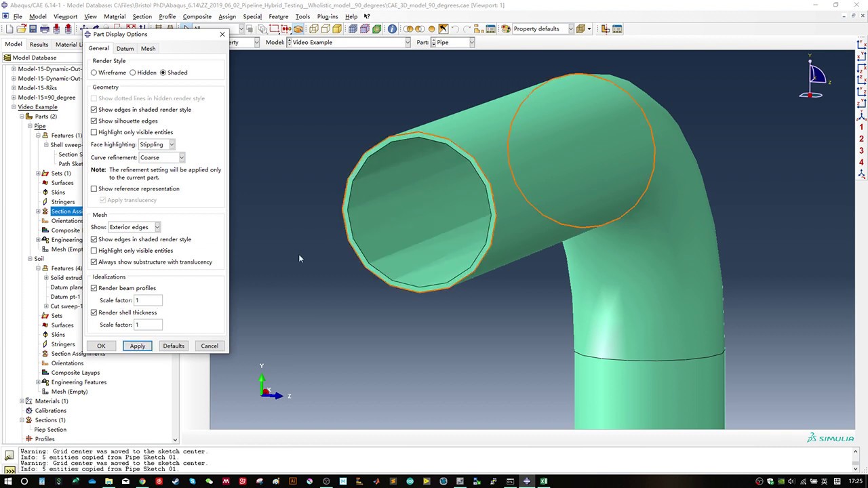Toggle Always show substructure with translucency
This screenshot has height=488, width=868.
click(x=94, y=262)
